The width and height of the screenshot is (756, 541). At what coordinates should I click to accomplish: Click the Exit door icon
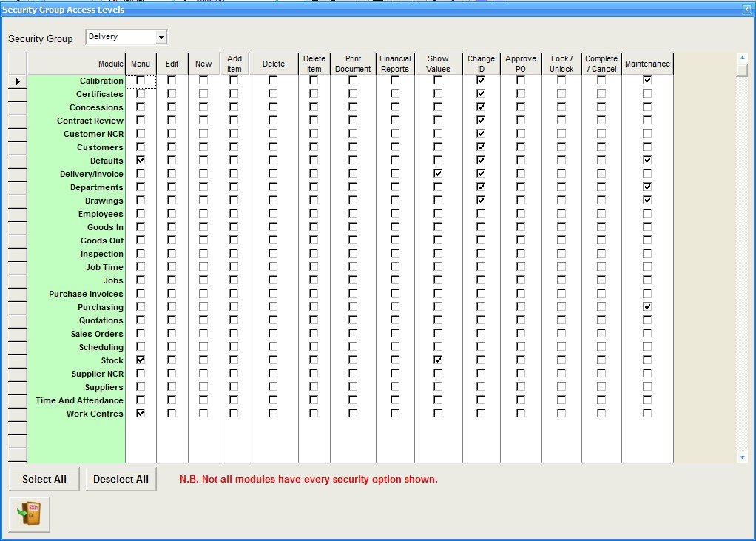pos(30,515)
